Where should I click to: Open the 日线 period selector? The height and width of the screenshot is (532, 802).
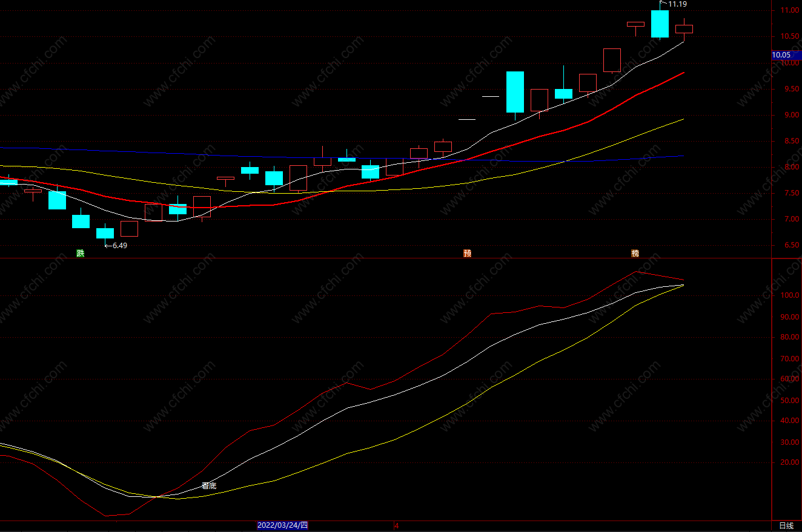(x=786, y=525)
